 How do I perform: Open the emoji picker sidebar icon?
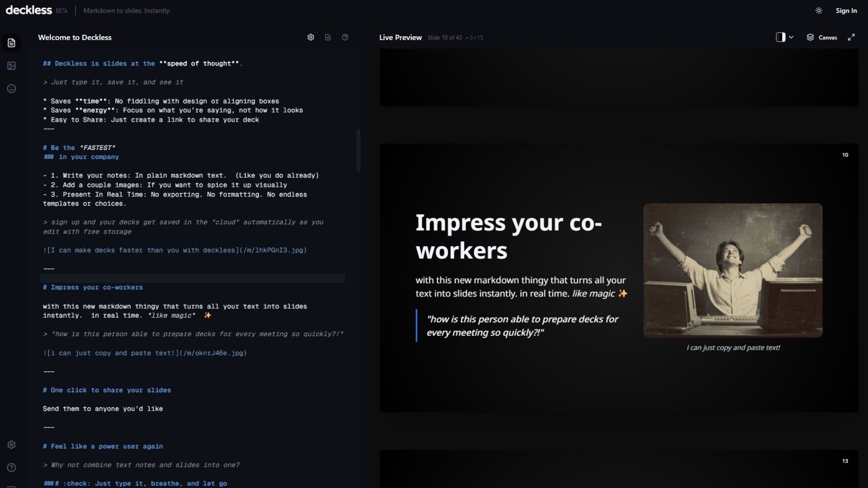[12, 89]
